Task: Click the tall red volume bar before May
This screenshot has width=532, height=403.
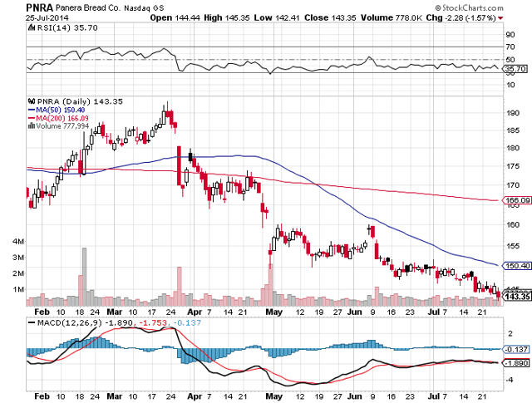Action: point(270,284)
